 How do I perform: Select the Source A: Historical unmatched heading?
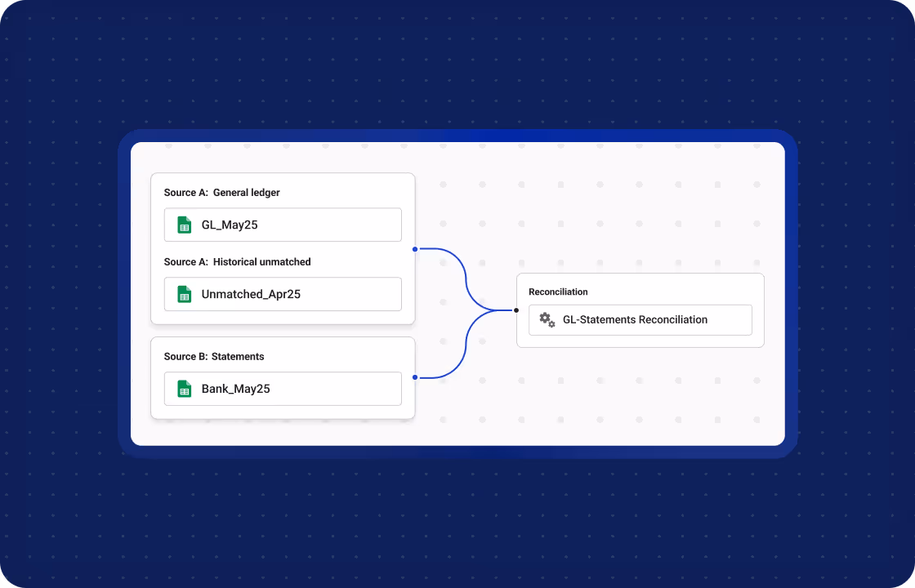237,261
